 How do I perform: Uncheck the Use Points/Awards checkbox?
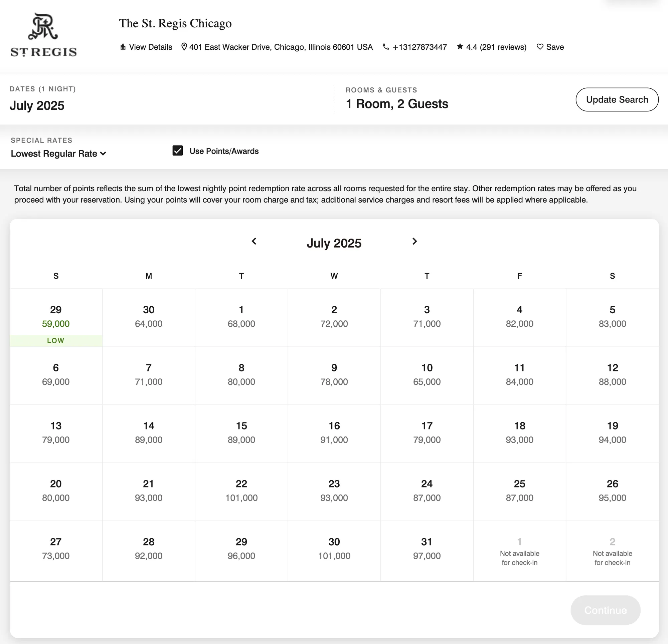click(178, 150)
